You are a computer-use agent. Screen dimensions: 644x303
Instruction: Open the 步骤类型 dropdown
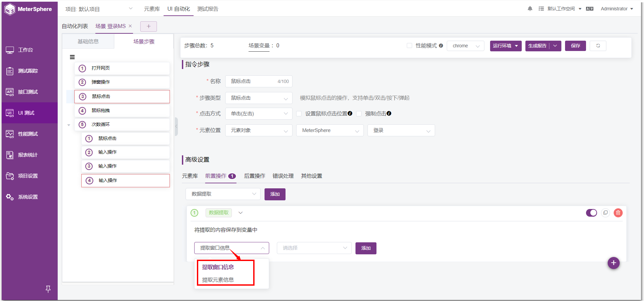click(259, 98)
